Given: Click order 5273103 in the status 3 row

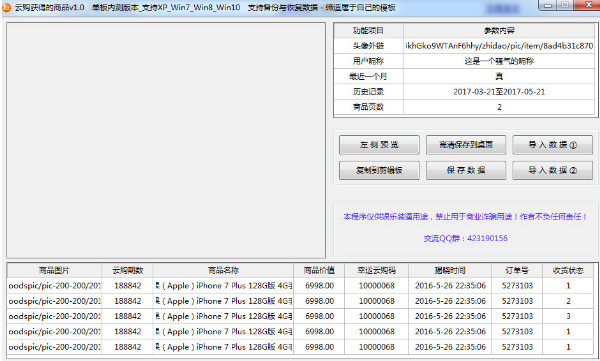Looking at the screenshot, I should pos(517,317).
